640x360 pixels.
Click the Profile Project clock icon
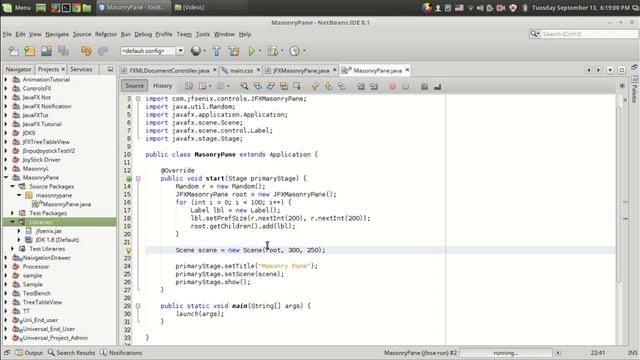click(x=295, y=51)
